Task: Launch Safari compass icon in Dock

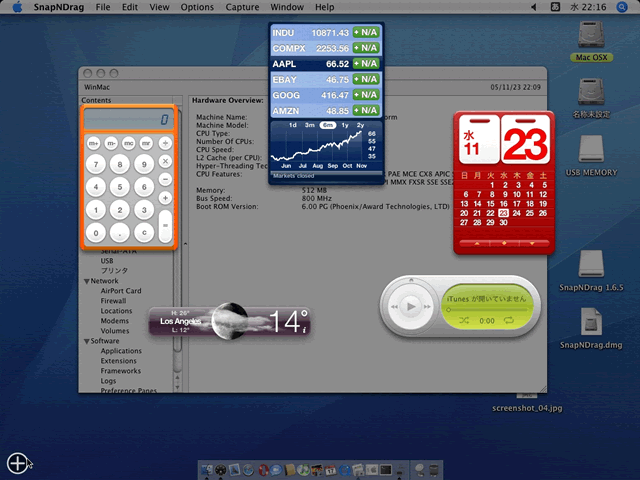Action: click(248, 470)
